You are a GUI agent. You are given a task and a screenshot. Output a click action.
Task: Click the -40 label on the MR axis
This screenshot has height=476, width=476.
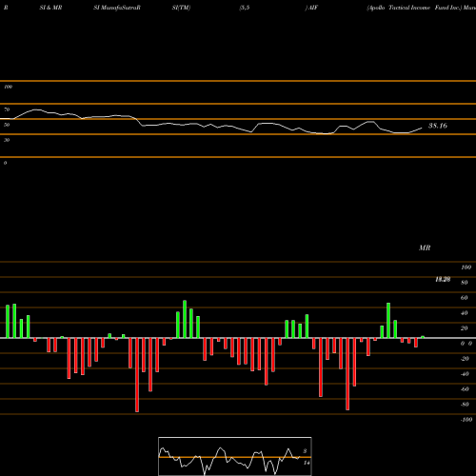[465, 374]
